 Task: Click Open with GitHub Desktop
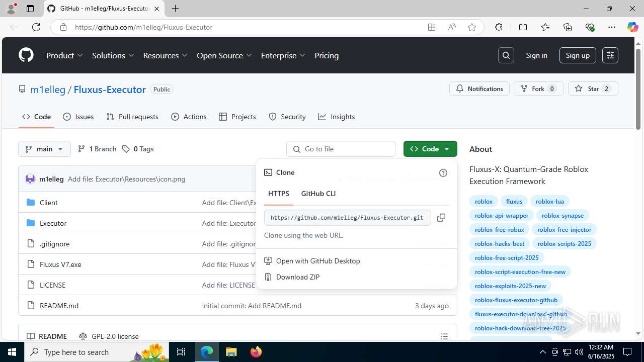[318, 261]
